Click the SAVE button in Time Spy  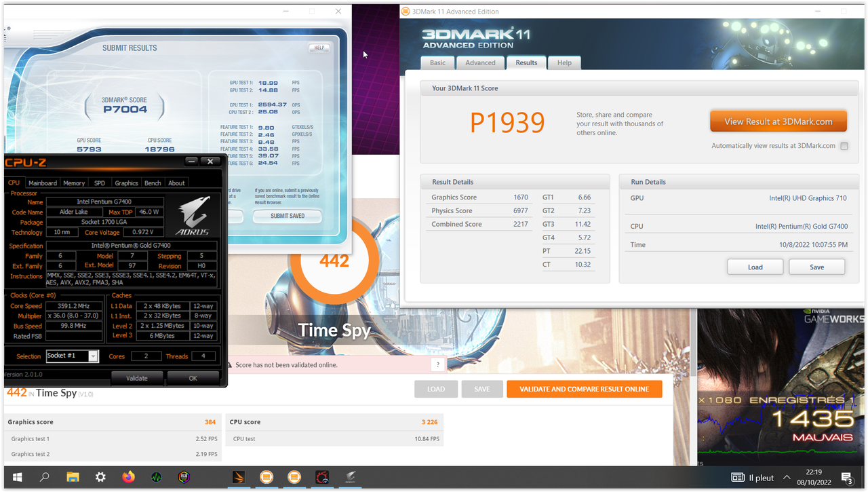pos(482,389)
